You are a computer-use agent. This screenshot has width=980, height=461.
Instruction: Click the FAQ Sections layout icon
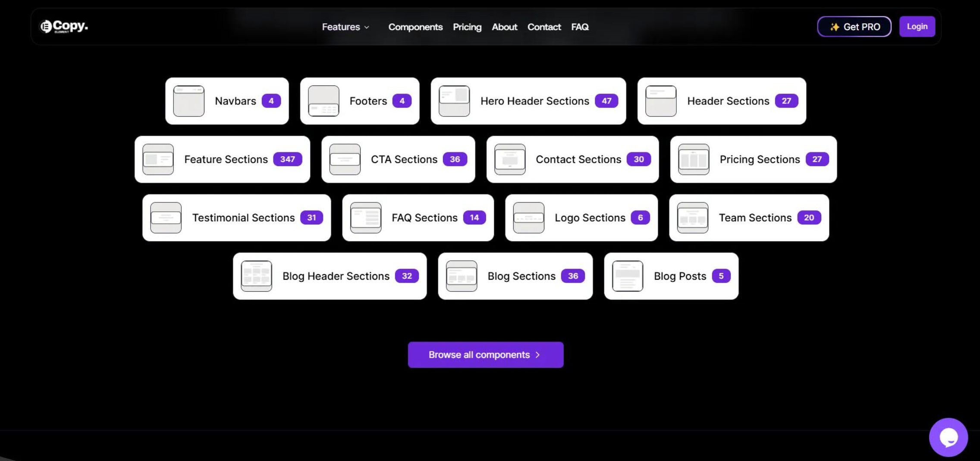[x=366, y=218]
